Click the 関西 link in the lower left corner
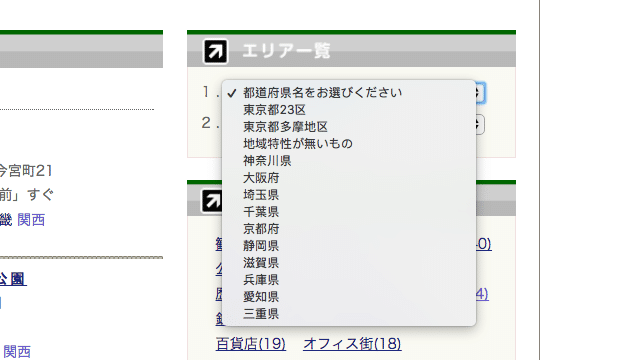Screen dimensions: 640x360 (x=17, y=351)
